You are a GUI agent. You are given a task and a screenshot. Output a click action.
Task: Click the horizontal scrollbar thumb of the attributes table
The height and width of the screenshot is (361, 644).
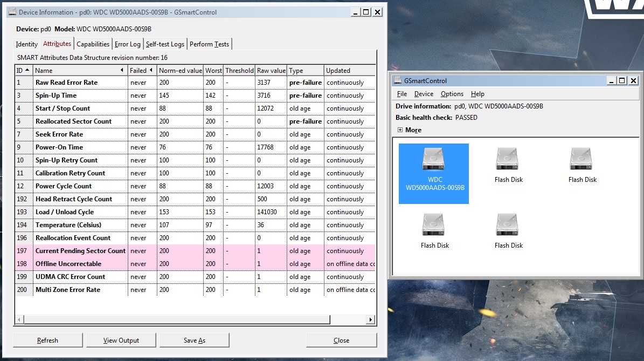(x=177, y=319)
